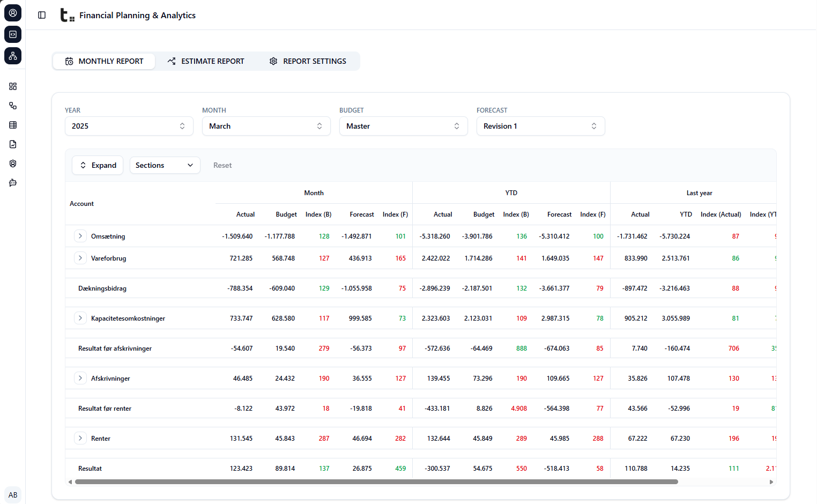Click the Expand button

[98, 165]
